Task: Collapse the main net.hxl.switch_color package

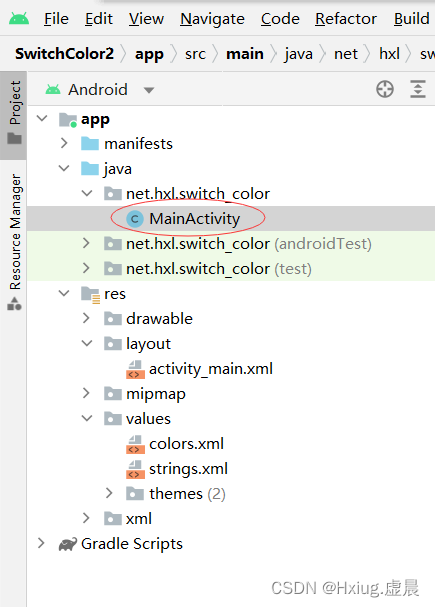Action: (87, 193)
